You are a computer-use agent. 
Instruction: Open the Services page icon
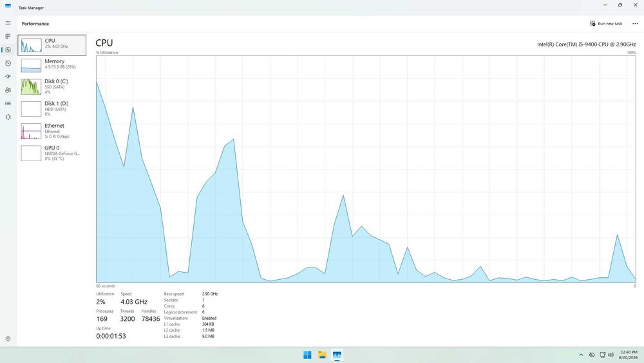coord(8,117)
